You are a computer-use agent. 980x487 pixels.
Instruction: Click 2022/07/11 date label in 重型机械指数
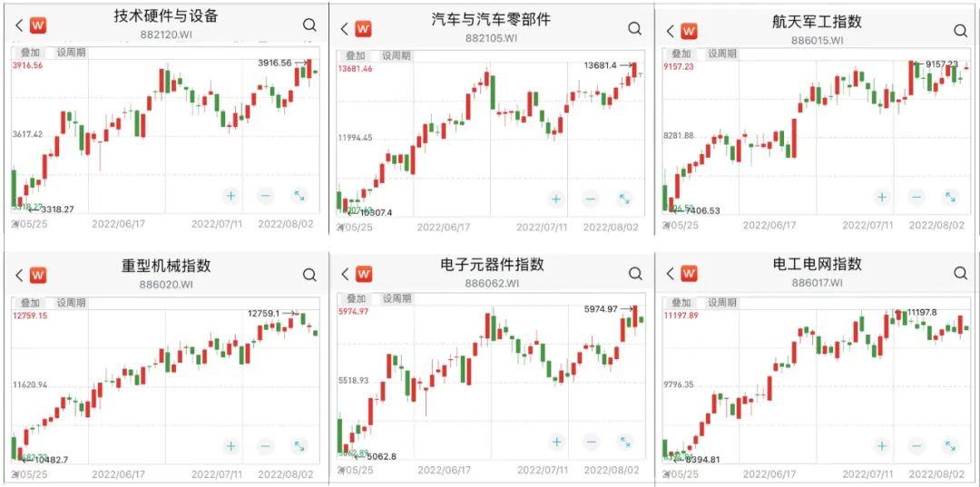click(x=216, y=474)
